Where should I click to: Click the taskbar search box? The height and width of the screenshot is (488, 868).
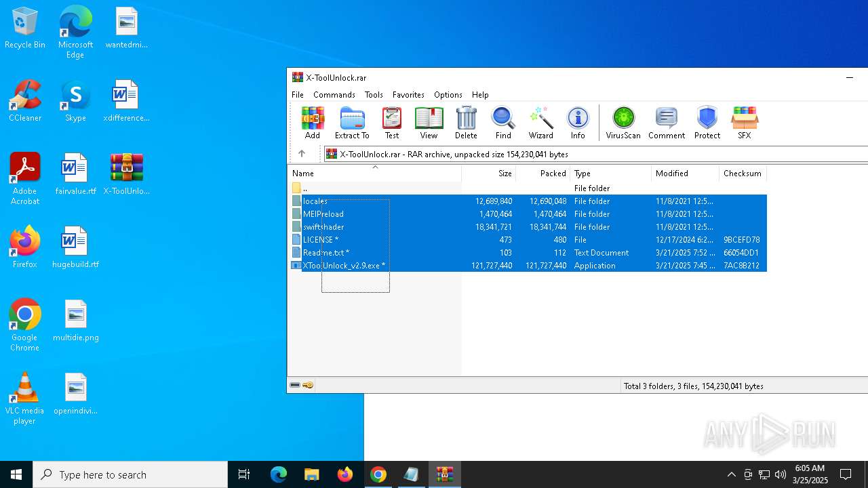[x=130, y=474]
